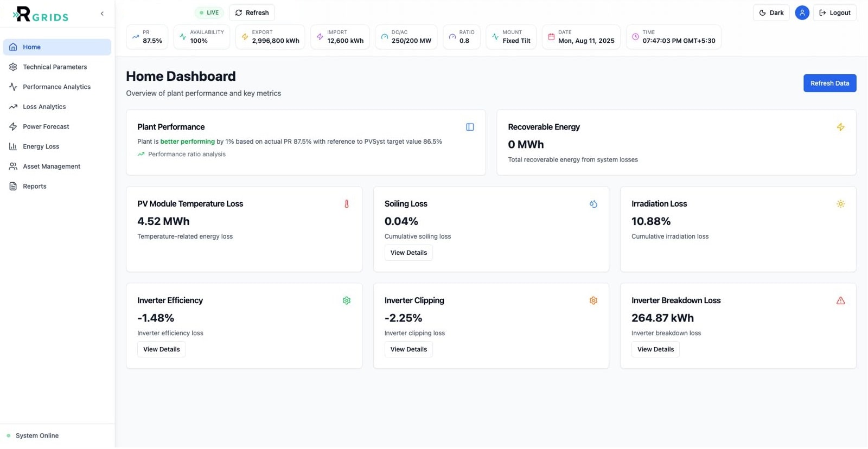The image size is (868, 449).
Task: Click the Date card showing Aug 11, 2025
Action: (581, 37)
